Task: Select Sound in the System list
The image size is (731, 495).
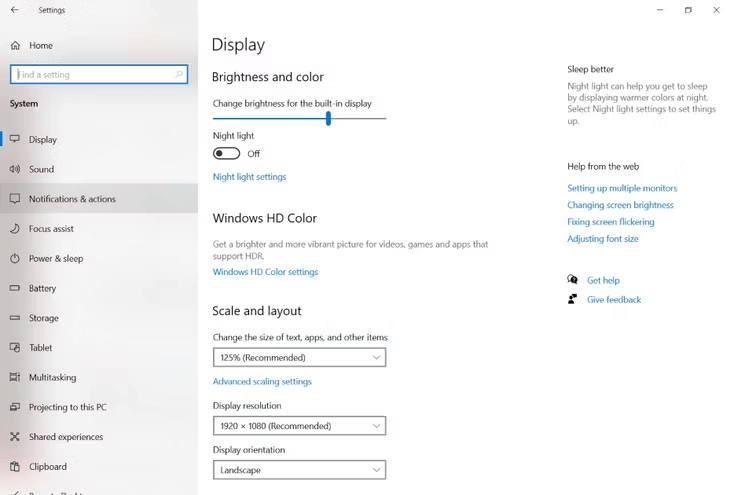Action: click(x=99, y=169)
